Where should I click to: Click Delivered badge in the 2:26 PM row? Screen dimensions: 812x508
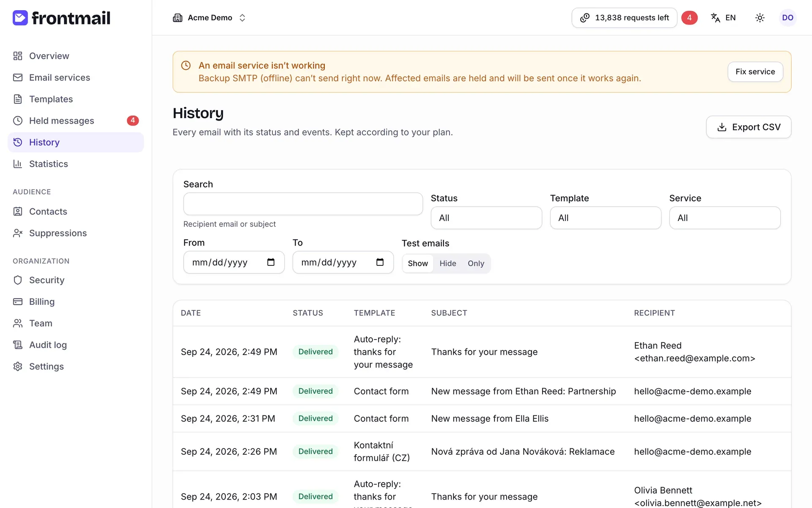(x=315, y=451)
